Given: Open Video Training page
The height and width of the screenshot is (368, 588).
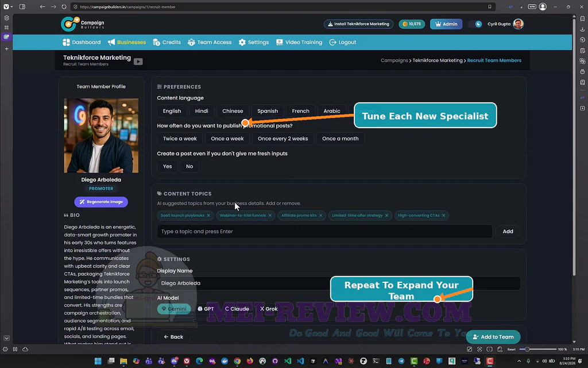Looking at the screenshot, I should click(x=299, y=43).
